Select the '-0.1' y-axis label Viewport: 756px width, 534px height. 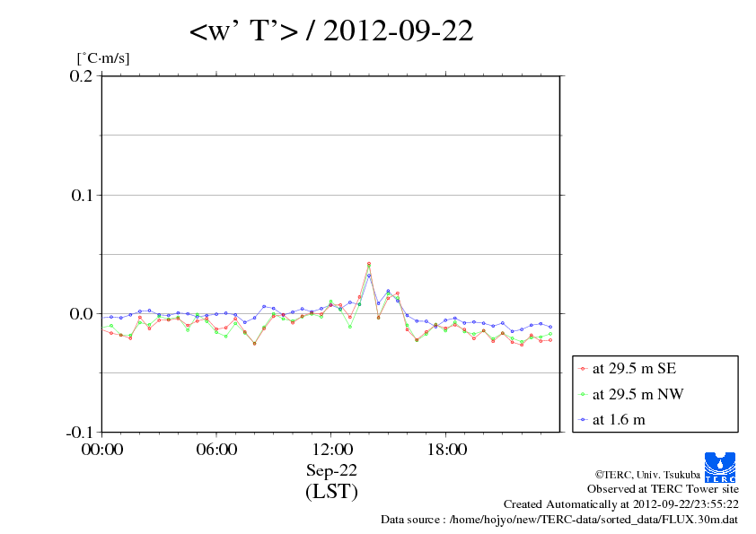point(79,432)
